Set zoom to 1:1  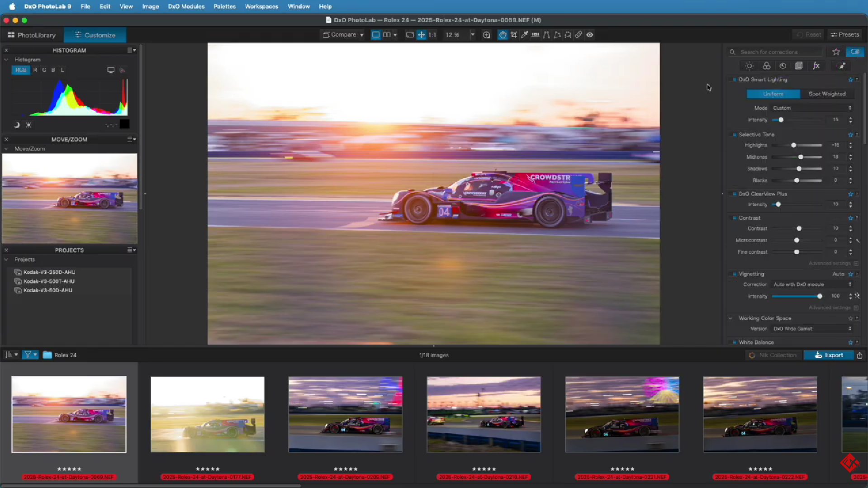[x=432, y=35]
